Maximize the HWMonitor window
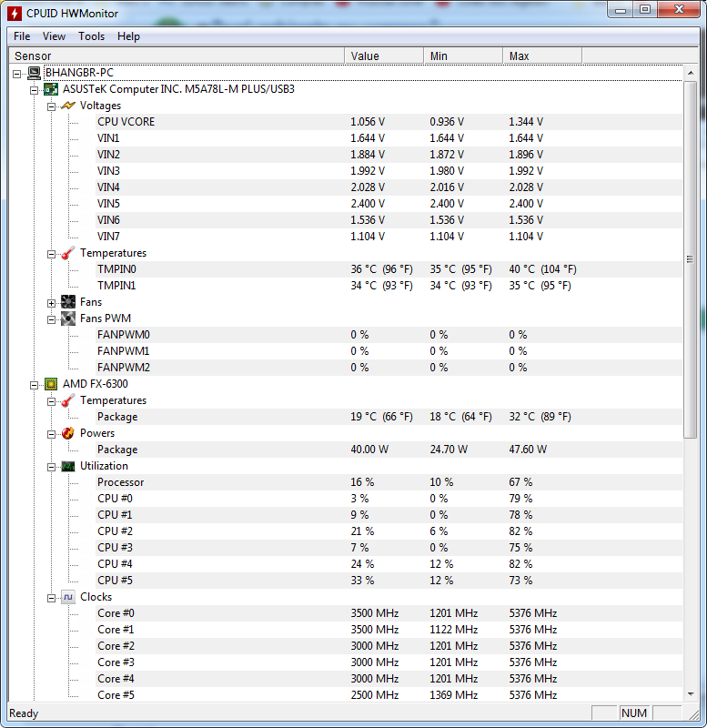The image size is (707, 728). [x=645, y=10]
